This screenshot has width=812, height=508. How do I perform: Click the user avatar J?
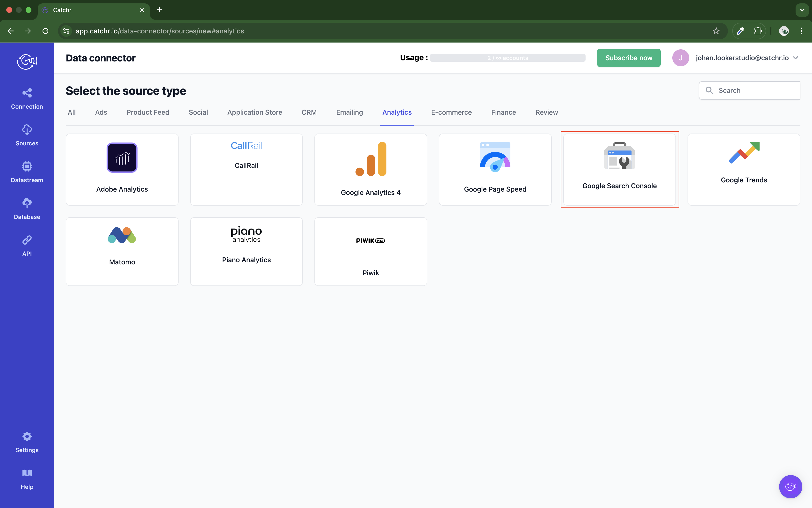pos(681,58)
